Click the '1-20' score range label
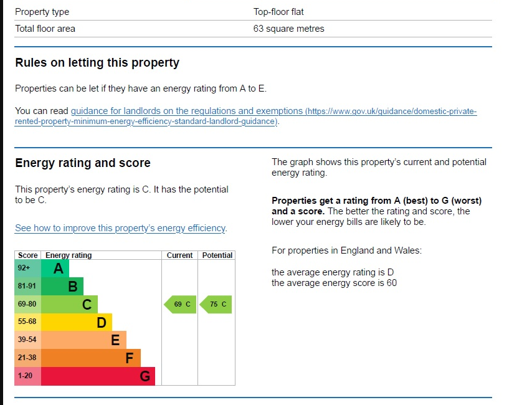The width and height of the screenshot is (532, 405). click(x=25, y=376)
